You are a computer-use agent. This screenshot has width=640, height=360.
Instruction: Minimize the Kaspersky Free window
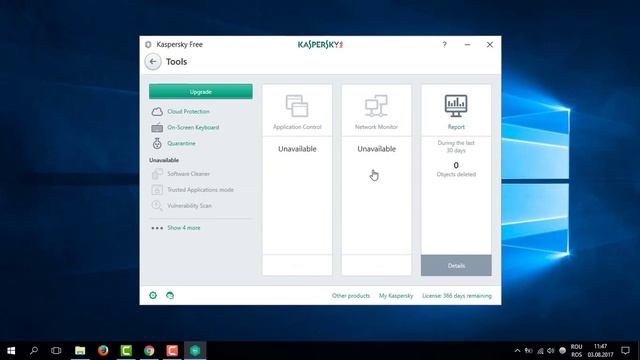[x=467, y=44]
